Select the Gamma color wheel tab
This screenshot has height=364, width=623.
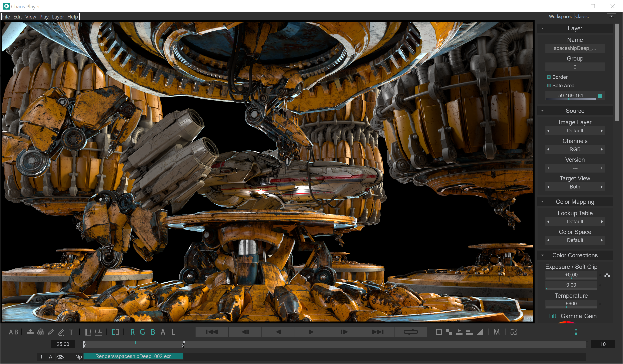[571, 316]
